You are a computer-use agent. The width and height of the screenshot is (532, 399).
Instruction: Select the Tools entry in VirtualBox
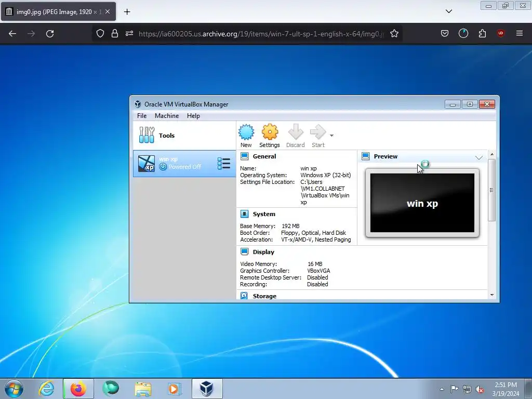[184, 136]
